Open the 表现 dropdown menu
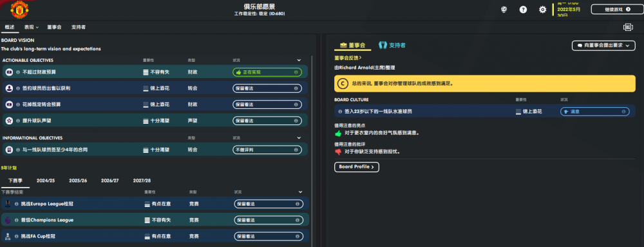This screenshot has height=247, width=644. tap(31, 27)
